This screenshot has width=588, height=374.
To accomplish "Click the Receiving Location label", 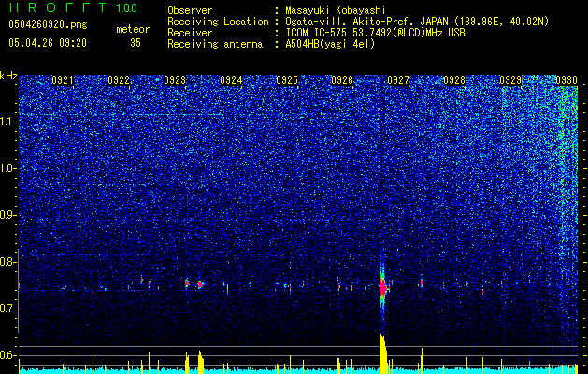I will point(218,22).
